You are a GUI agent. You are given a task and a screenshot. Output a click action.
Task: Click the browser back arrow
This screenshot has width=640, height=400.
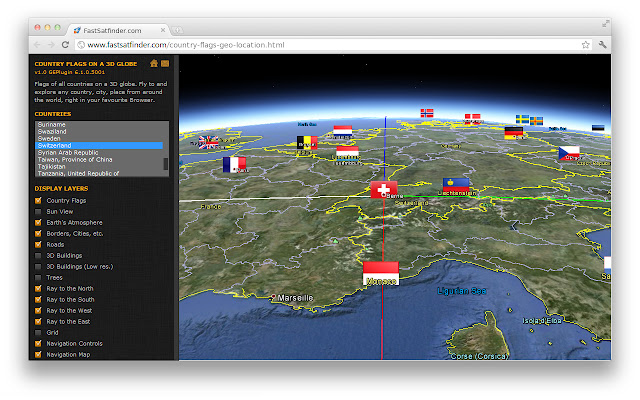(38, 44)
